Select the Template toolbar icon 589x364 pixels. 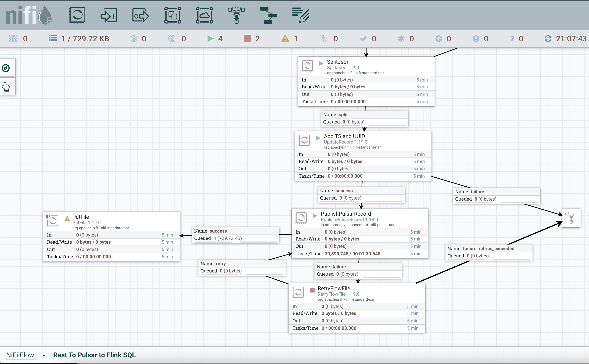coord(268,15)
